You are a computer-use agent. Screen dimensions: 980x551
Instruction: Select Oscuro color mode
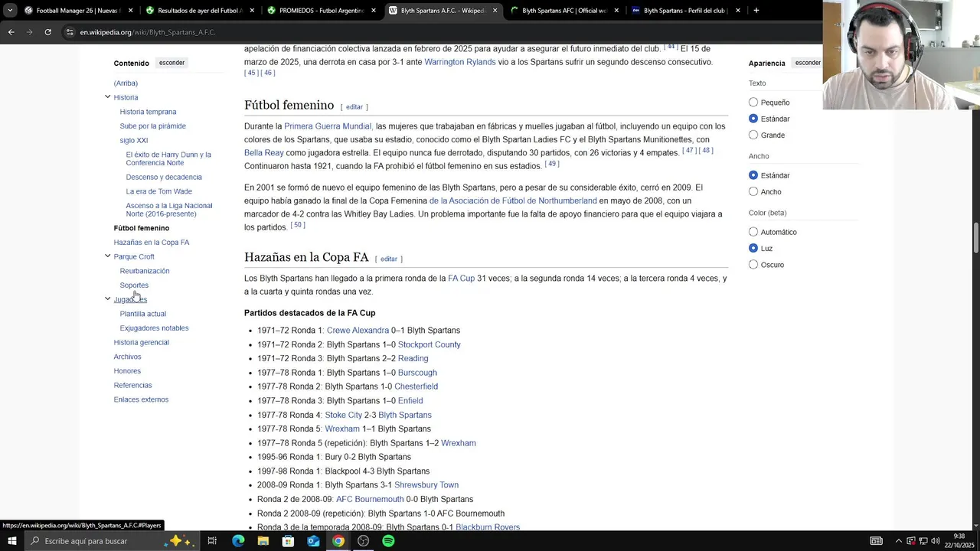(753, 264)
